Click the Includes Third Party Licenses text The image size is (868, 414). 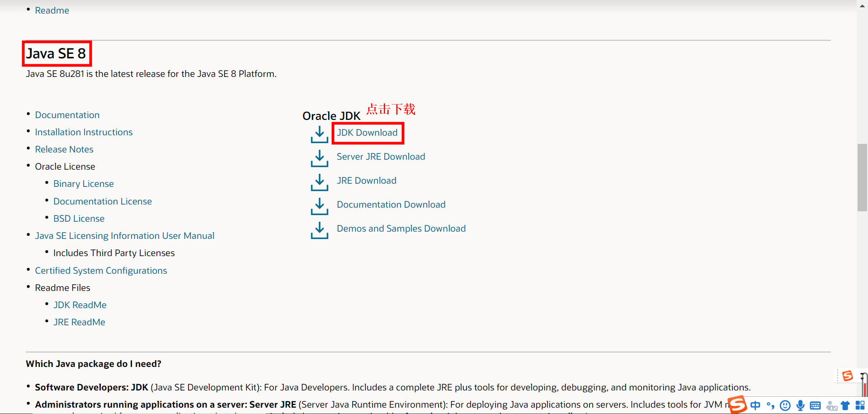pyautogui.click(x=114, y=253)
